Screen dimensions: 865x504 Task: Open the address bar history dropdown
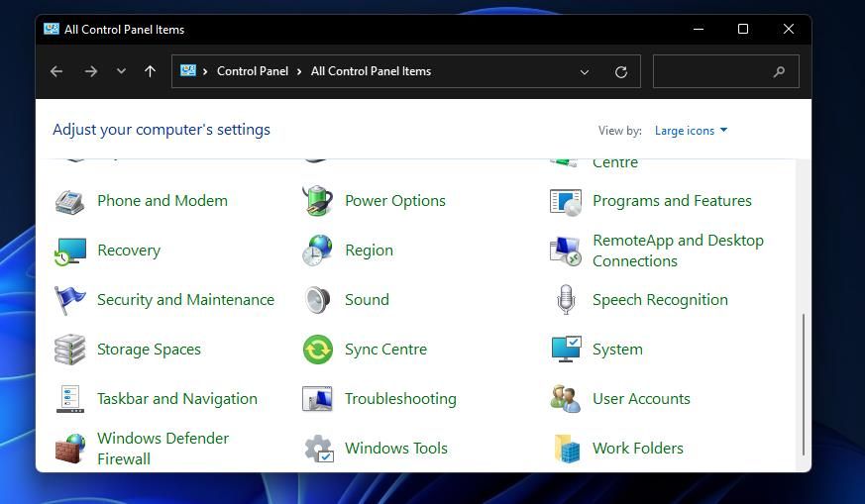point(585,72)
